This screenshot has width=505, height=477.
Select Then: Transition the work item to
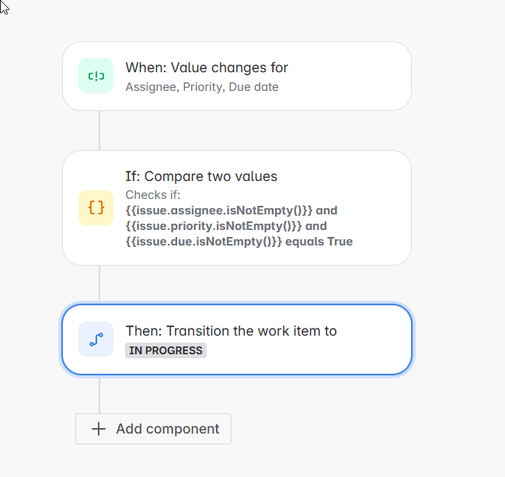[237, 339]
